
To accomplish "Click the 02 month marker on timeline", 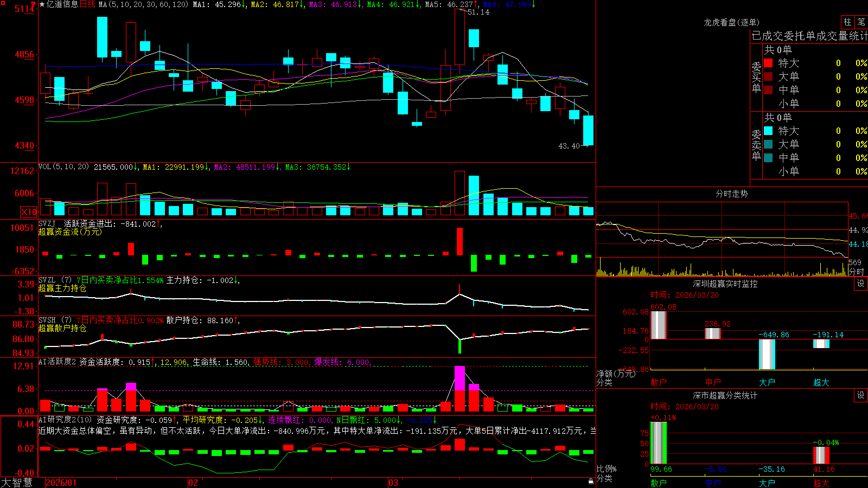I will click(x=193, y=483).
